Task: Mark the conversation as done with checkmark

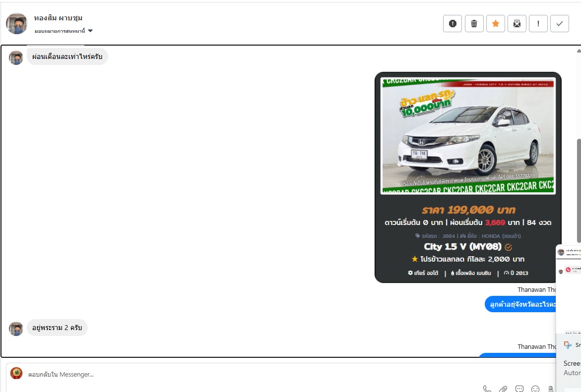Action: point(560,24)
